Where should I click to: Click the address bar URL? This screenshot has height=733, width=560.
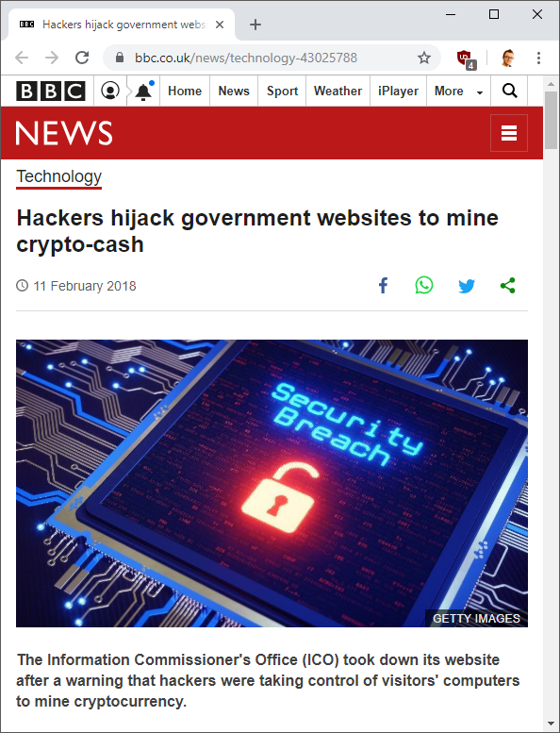tap(246, 58)
